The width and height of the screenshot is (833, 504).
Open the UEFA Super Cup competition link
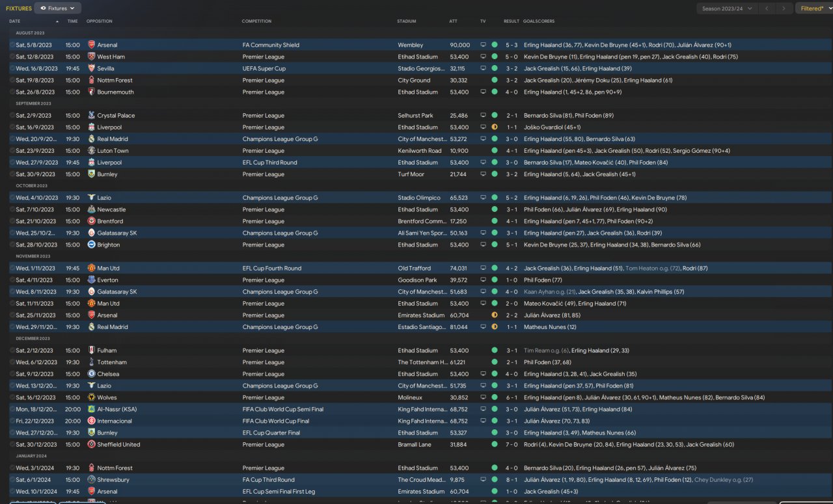click(x=264, y=68)
